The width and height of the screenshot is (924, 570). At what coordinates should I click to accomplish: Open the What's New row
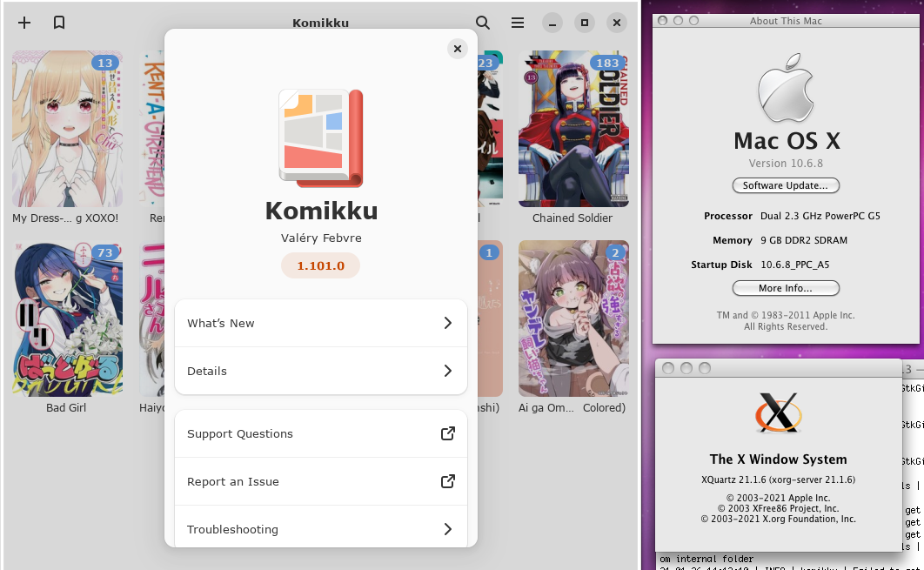click(321, 323)
